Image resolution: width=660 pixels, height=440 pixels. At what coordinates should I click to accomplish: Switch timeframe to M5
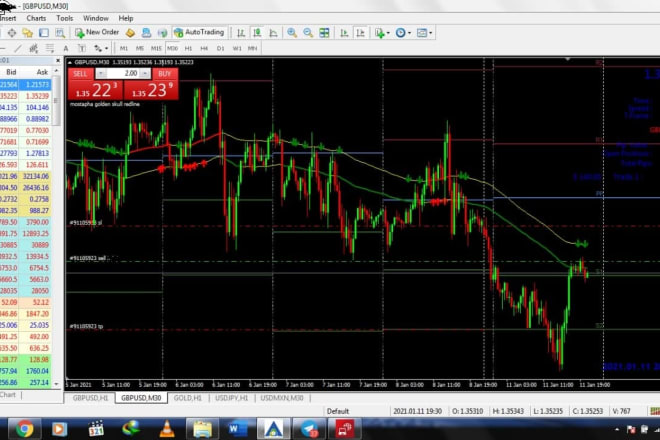[140, 48]
